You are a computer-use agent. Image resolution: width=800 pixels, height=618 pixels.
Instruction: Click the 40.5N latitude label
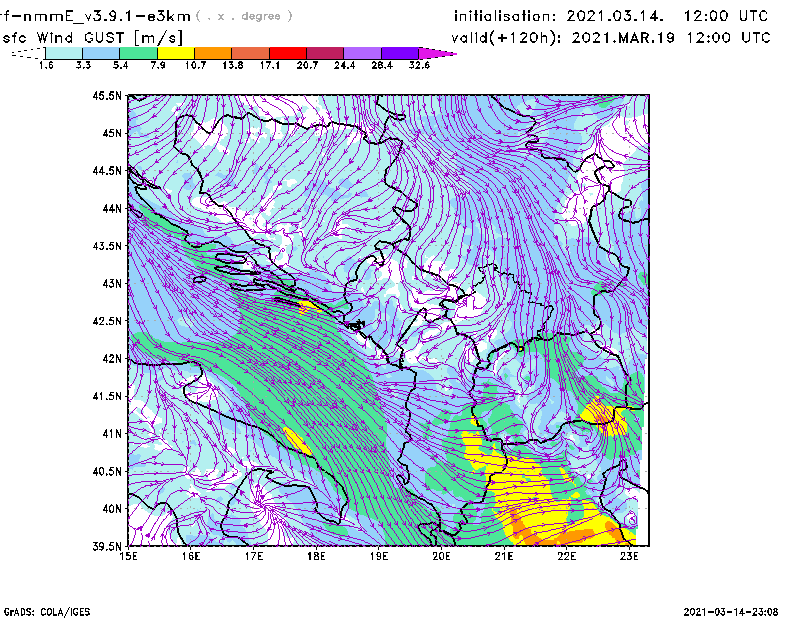[107, 471]
